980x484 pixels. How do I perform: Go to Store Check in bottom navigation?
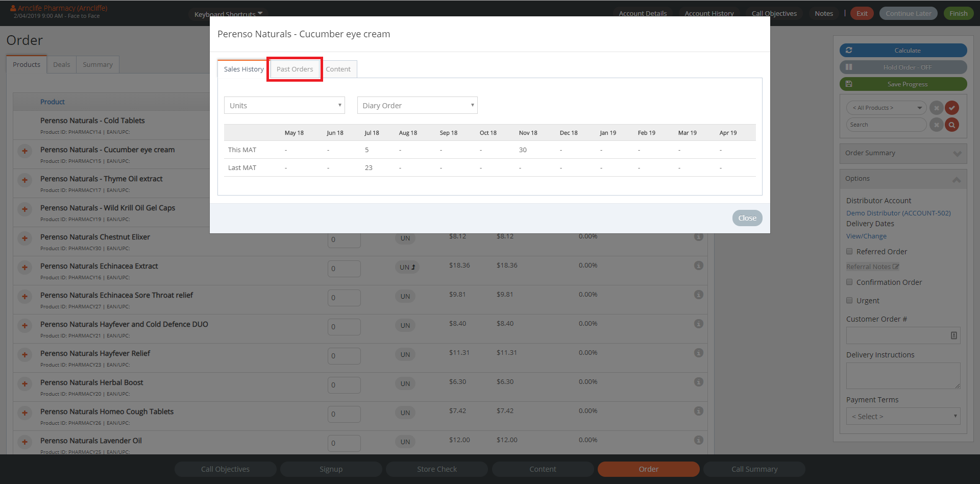(437, 469)
